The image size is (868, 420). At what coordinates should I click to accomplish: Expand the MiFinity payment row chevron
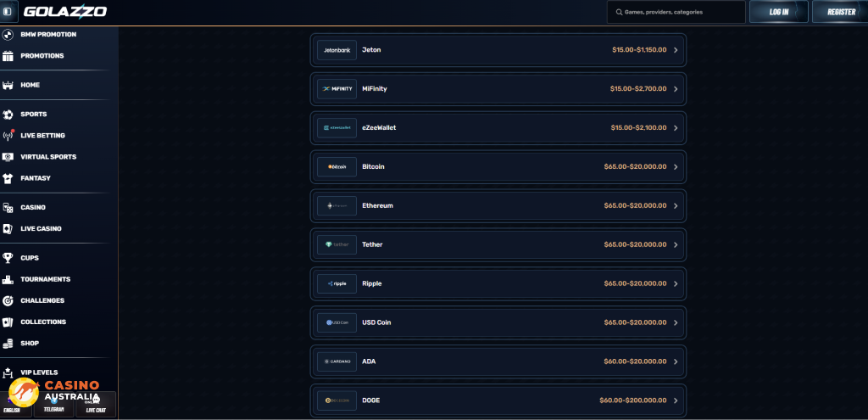(x=676, y=88)
